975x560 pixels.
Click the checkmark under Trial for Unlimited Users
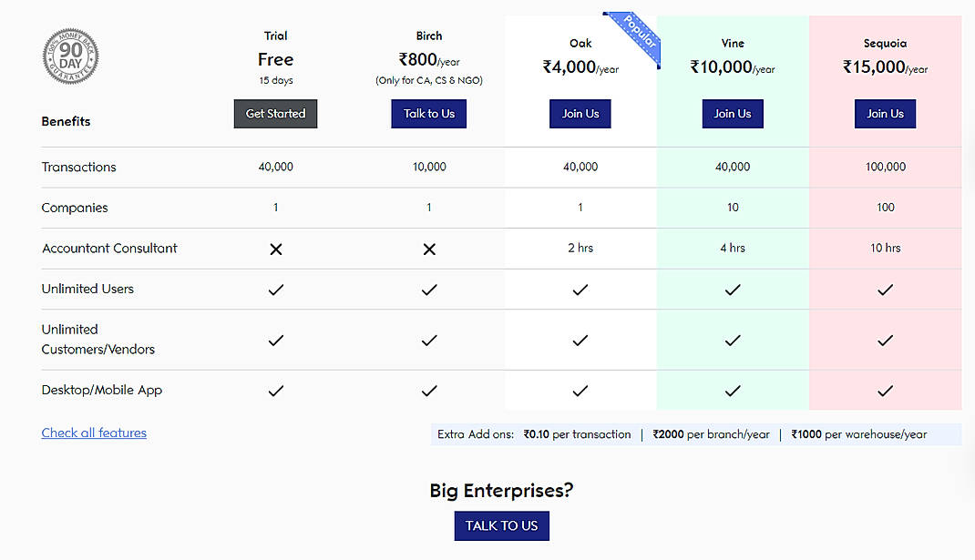(x=275, y=290)
